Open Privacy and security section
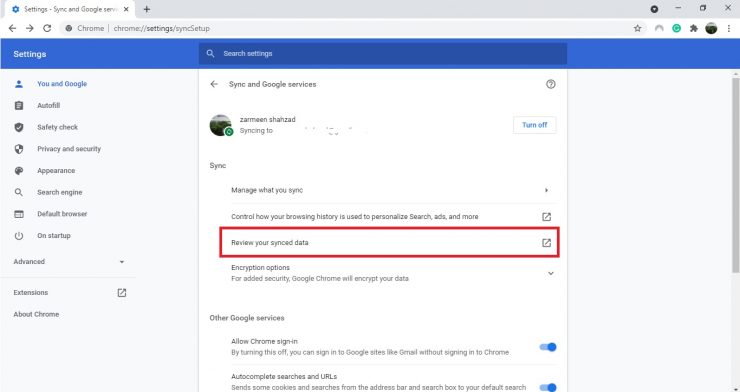Image resolution: width=740 pixels, height=392 pixels. [x=69, y=149]
